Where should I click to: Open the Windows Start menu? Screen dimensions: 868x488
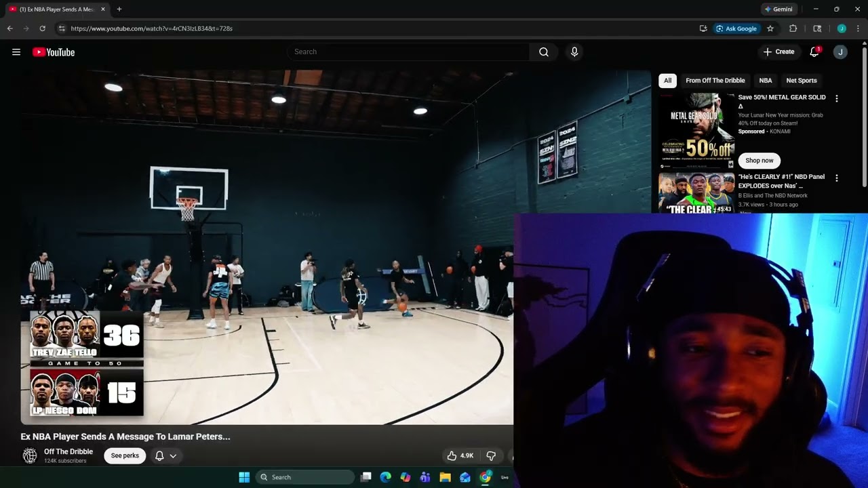point(244,477)
